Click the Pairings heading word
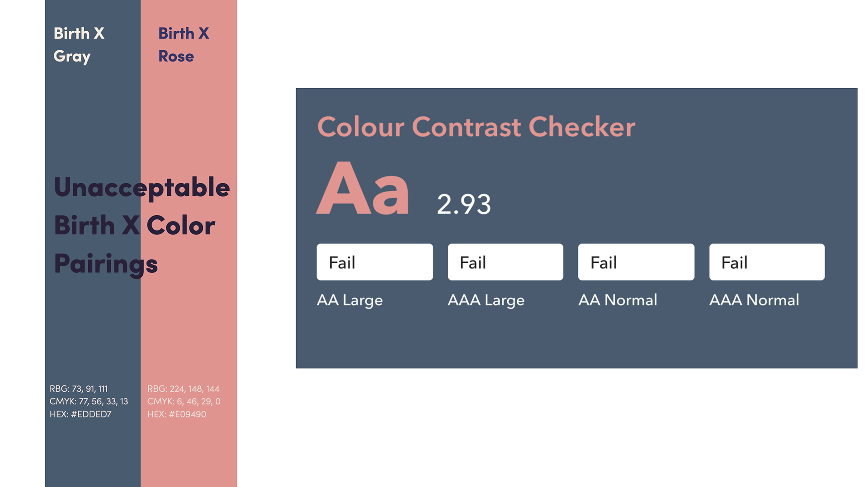This screenshot has height=487, width=868. pyautogui.click(x=106, y=264)
